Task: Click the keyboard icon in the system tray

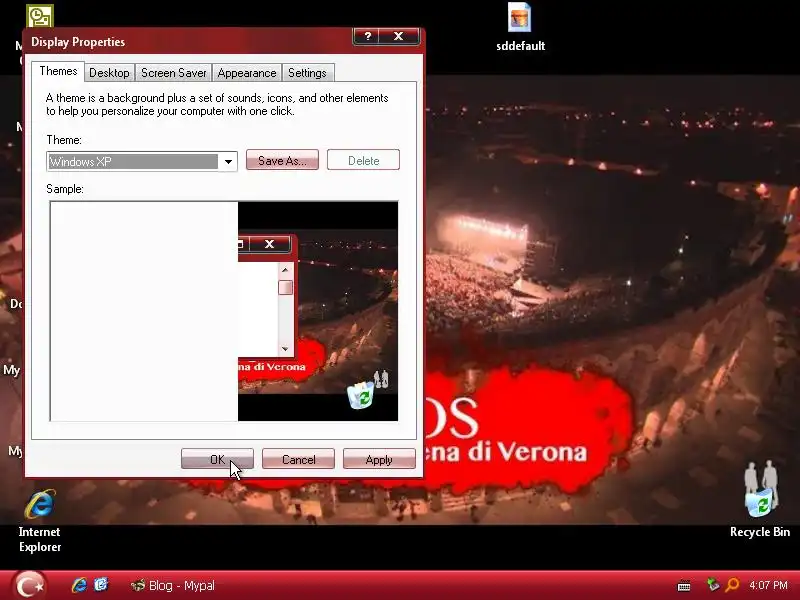Action: point(684,586)
